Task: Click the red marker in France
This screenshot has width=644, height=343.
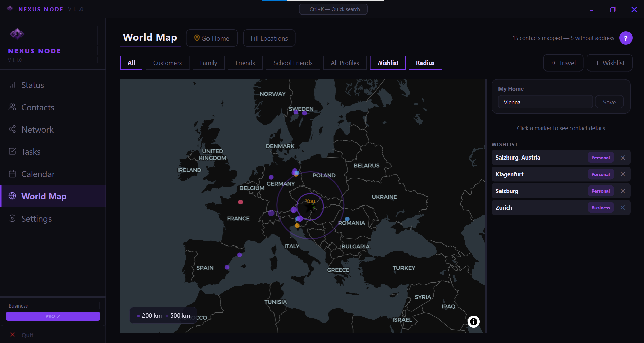Action: click(x=240, y=202)
